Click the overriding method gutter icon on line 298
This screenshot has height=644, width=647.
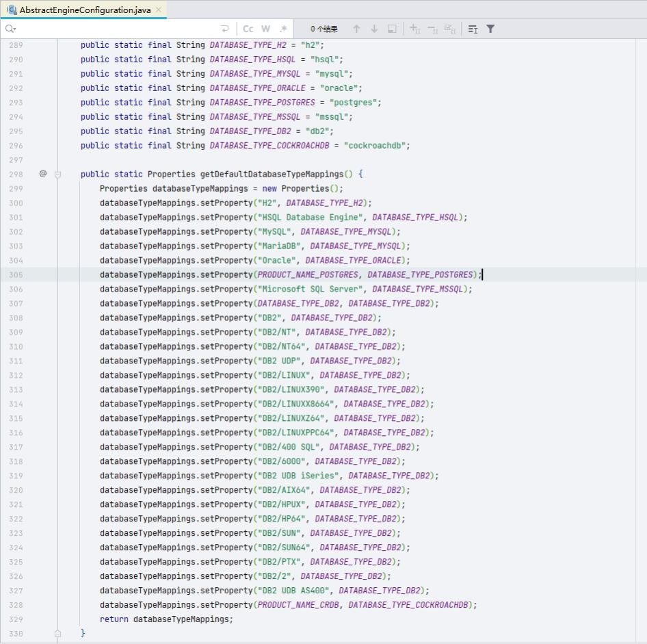coord(42,174)
